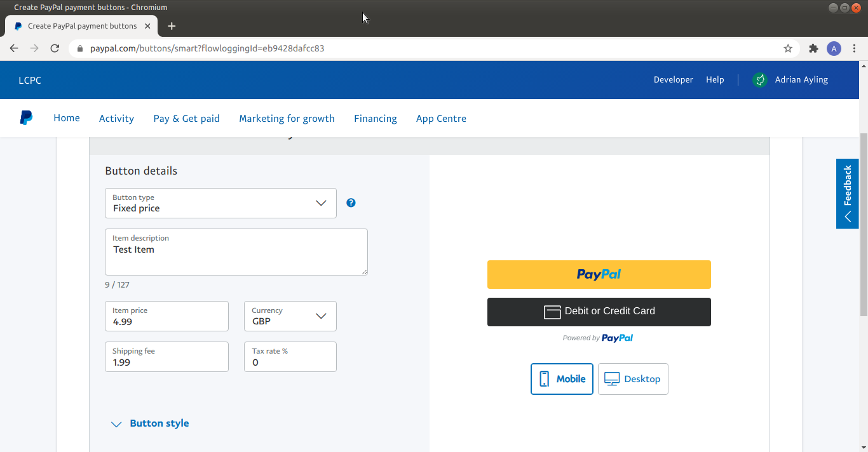Click the Debit or Credit Card button

[599, 312]
